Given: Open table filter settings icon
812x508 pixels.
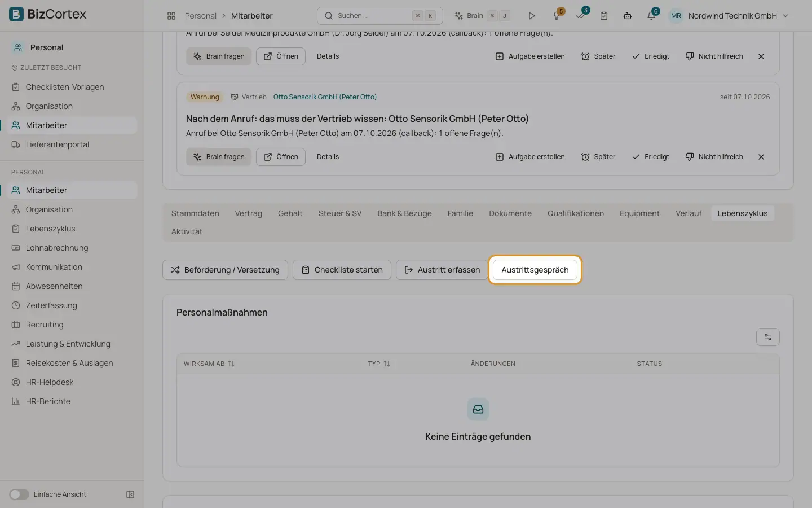Looking at the screenshot, I should [767, 337].
